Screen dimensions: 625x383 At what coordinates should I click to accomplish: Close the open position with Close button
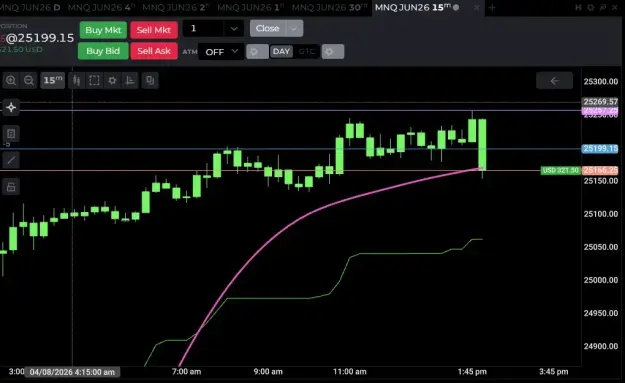[268, 28]
